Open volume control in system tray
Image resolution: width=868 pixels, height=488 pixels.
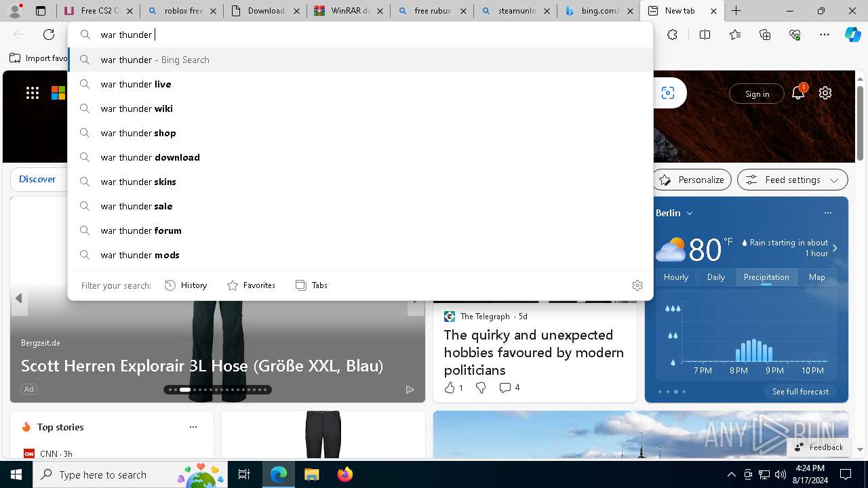pyautogui.click(x=781, y=474)
